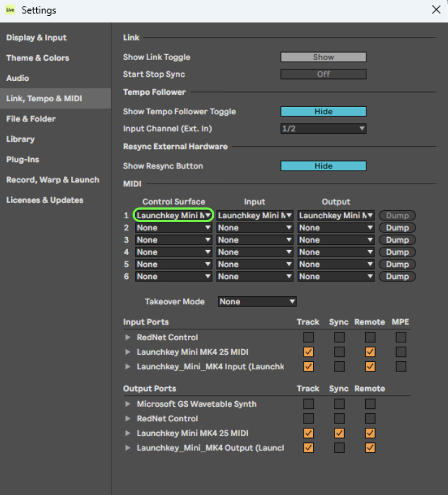448x495 pixels.
Task: Open Output dropdown in MIDI row 6
Action: pyautogui.click(x=335, y=277)
